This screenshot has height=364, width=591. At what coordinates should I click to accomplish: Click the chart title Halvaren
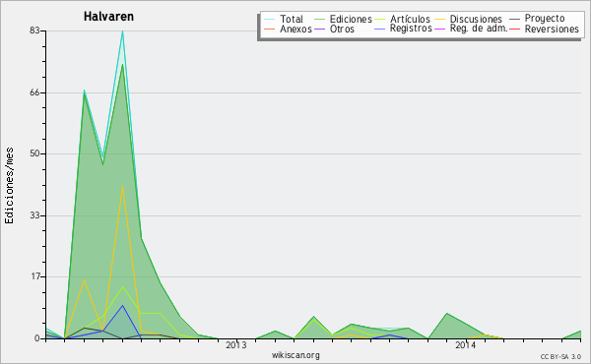[108, 17]
